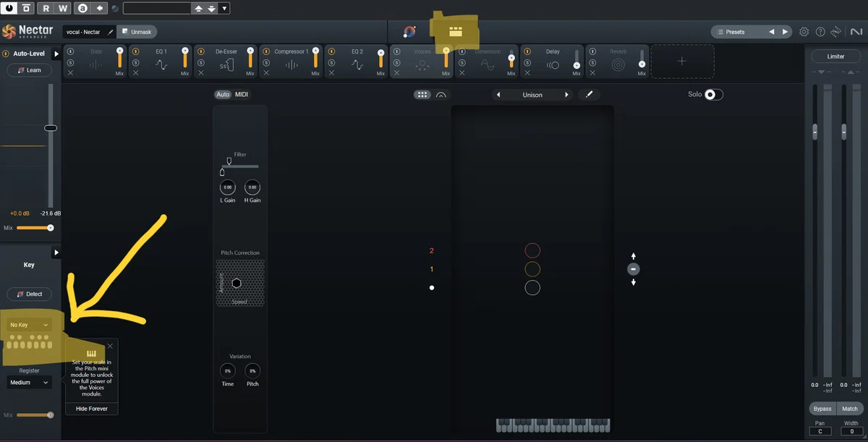Open Nectar settings gear

click(x=804, y=32)
